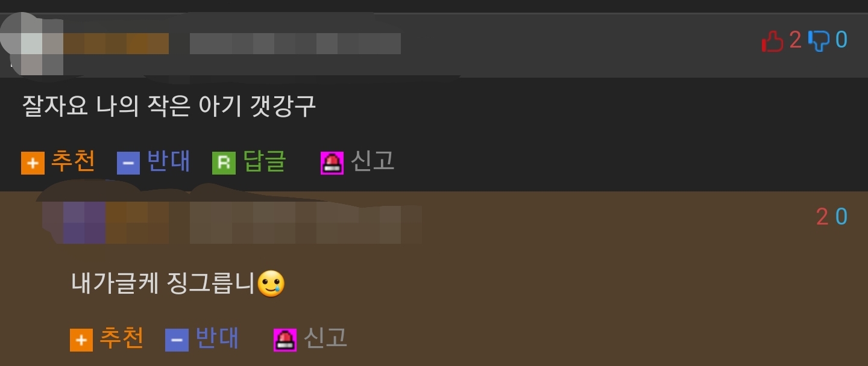Click the red thumbs-up icon on first comment
This screenshot has height=366, width=868.
pyautogui.click(x=772, y=41)
